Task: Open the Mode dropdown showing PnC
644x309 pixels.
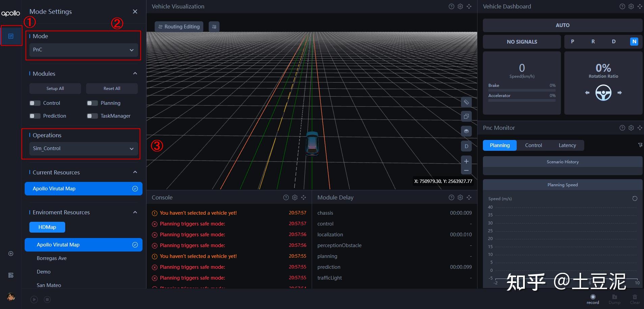Action: (83, 50)
